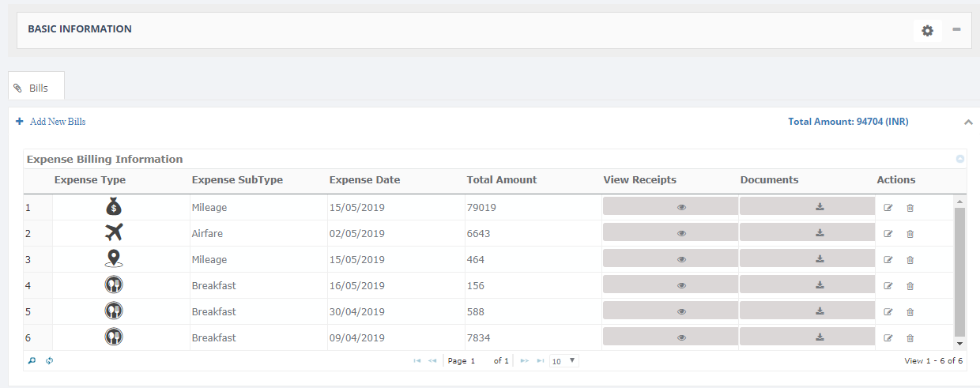This screenshot has height=388, width=980.
Task: Delete the 79019 Mileage expense row
Action: (x=910, y=208)
